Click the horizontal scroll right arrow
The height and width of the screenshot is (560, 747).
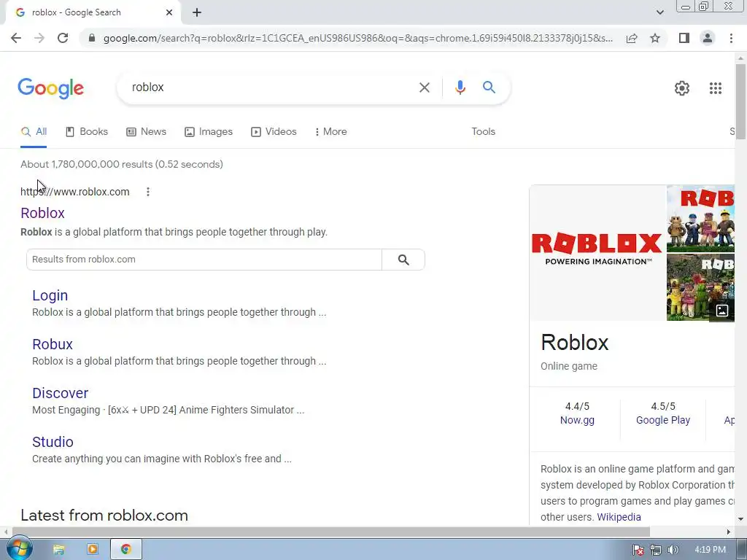point(729,532)
